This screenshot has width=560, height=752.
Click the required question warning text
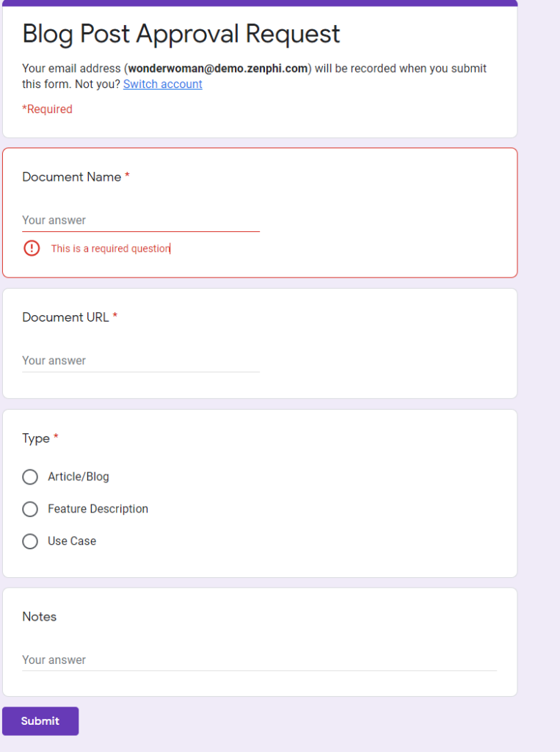pyautogui.click(x=110, y=248)
